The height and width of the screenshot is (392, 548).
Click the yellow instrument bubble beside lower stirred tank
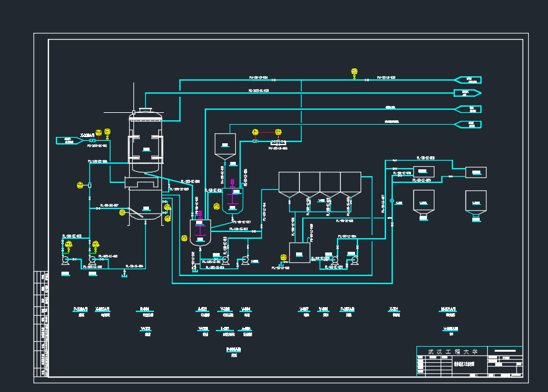coord(184,238)
